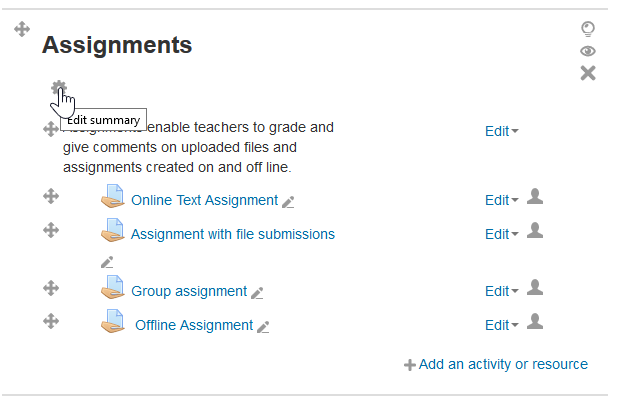620x400 pixels.
Task: Open the Assignment with file submissions link
Action: (233, 234)
